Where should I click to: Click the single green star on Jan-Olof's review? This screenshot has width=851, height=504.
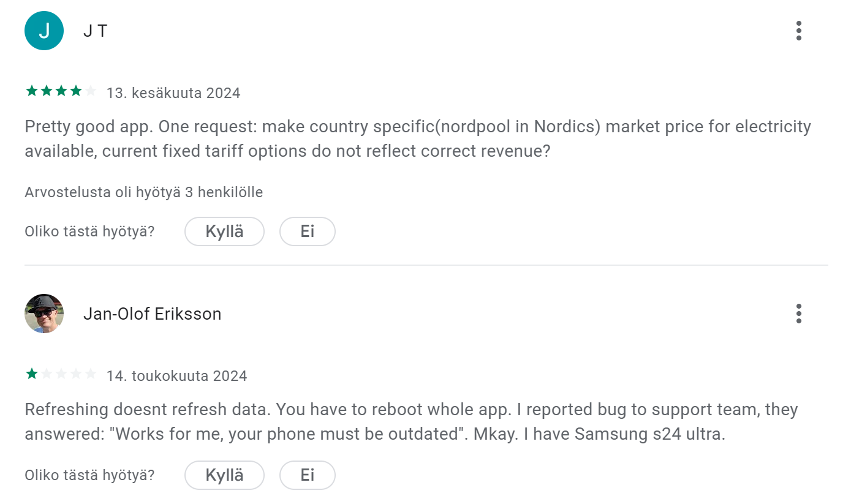tap(32, 374)
